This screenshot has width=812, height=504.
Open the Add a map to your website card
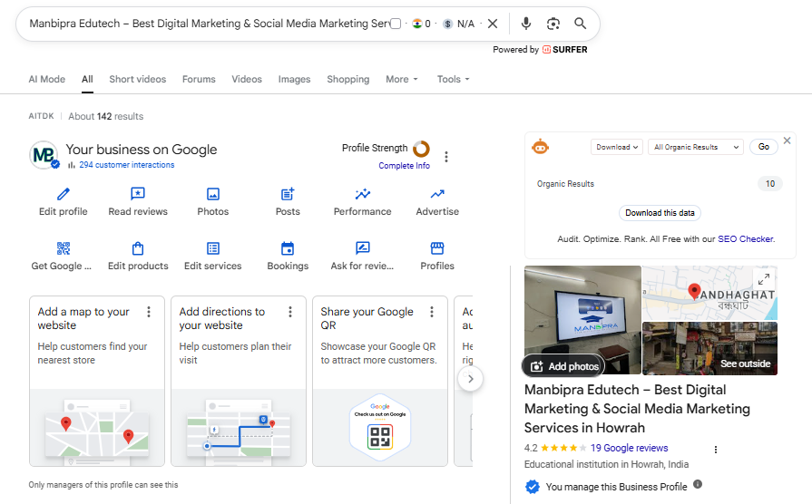click(x=97, y=381)
